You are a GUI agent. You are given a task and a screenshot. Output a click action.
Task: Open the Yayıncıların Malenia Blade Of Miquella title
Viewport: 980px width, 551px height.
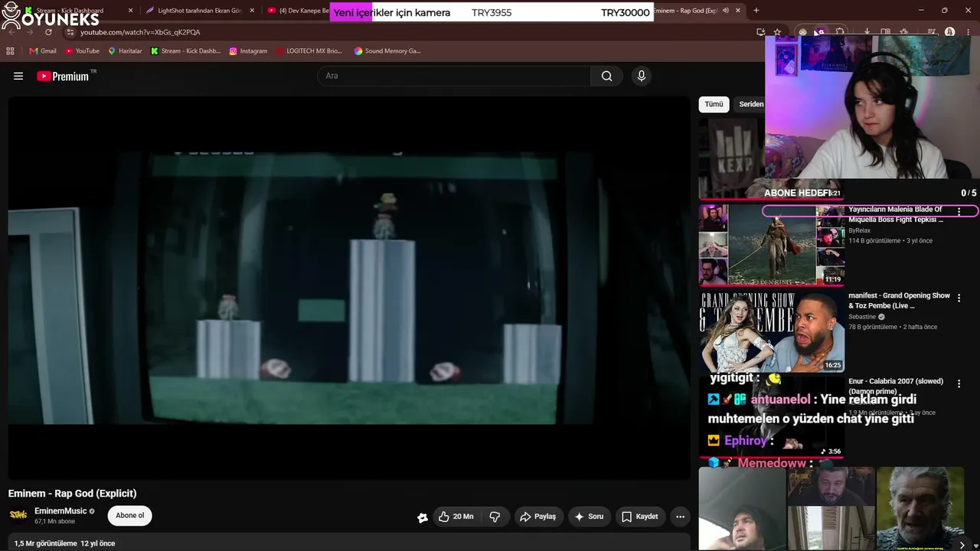(896, 214)
